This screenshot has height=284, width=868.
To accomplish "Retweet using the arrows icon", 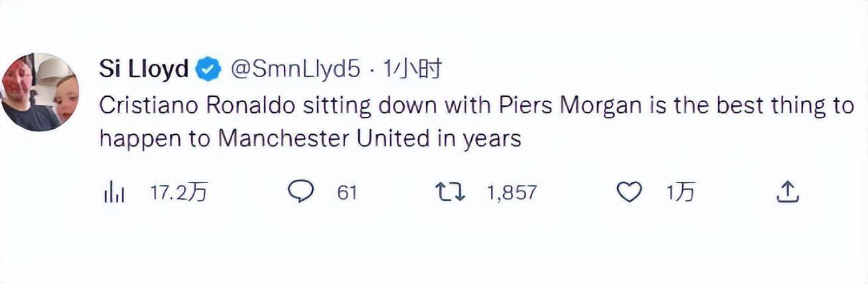I will click(x=450, y=192).
